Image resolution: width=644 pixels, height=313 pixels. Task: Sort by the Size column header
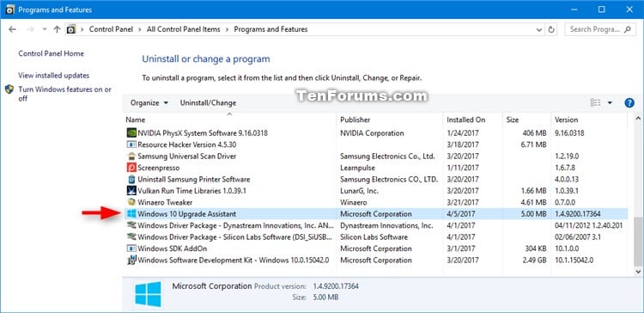(526, 120)
